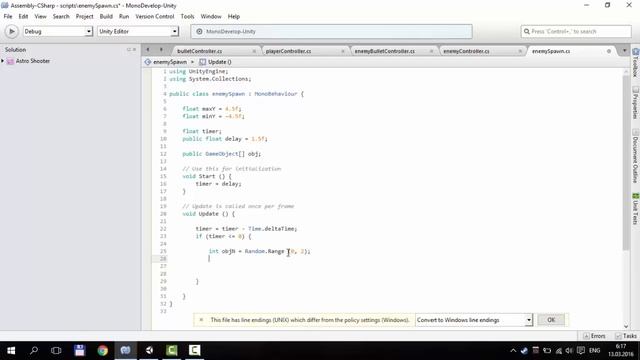Open the Errors pad
Screen dimensions: 640x360
[x=594, y=336]
